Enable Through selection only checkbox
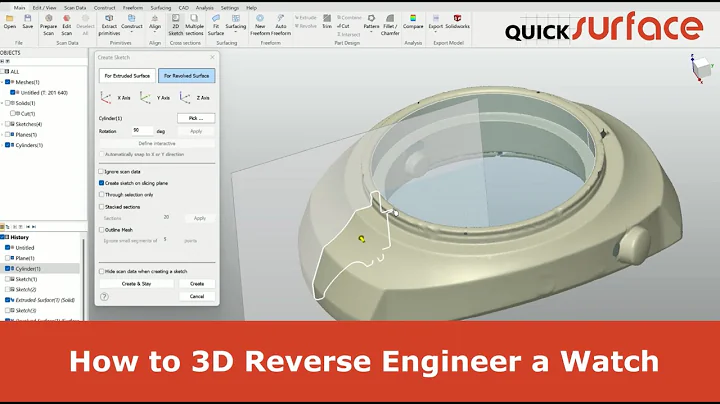720x404 pixels. pyautogui.click(x=101, y=195)
